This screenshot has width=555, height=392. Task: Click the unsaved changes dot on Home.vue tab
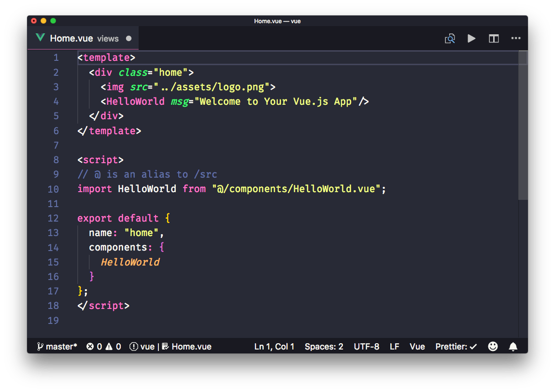click(x=128, y=38)
